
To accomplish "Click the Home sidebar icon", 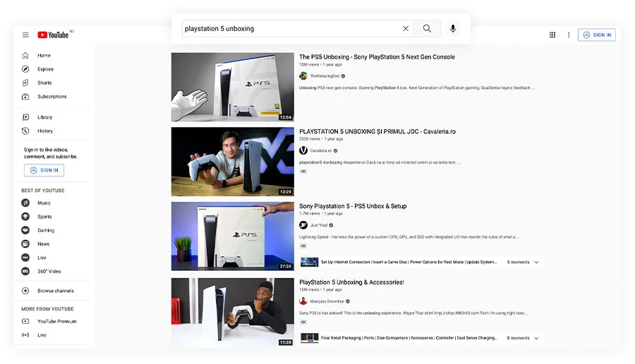I will (25, 56).
